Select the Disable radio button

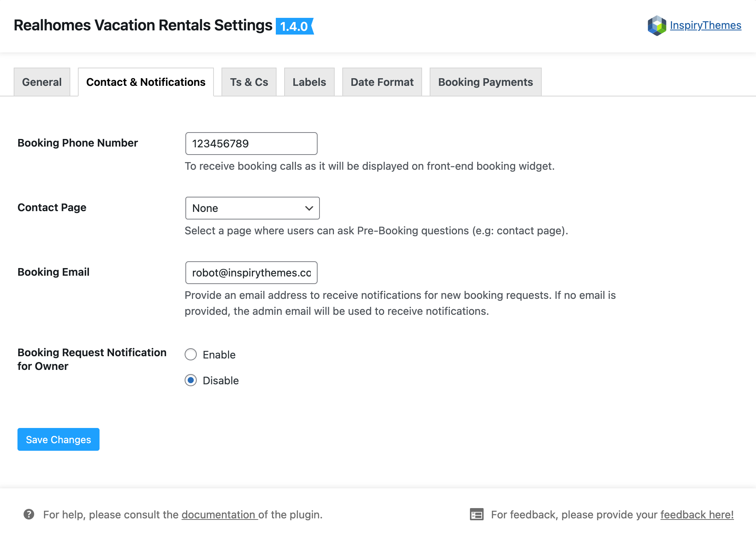click(x=191, y=380)
